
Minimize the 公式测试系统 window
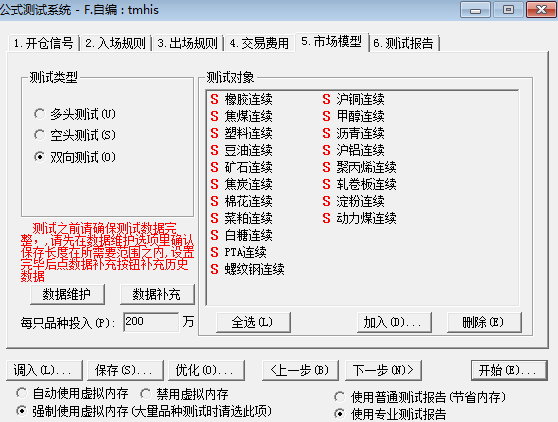pyautogui.click(x=475, y=10)
